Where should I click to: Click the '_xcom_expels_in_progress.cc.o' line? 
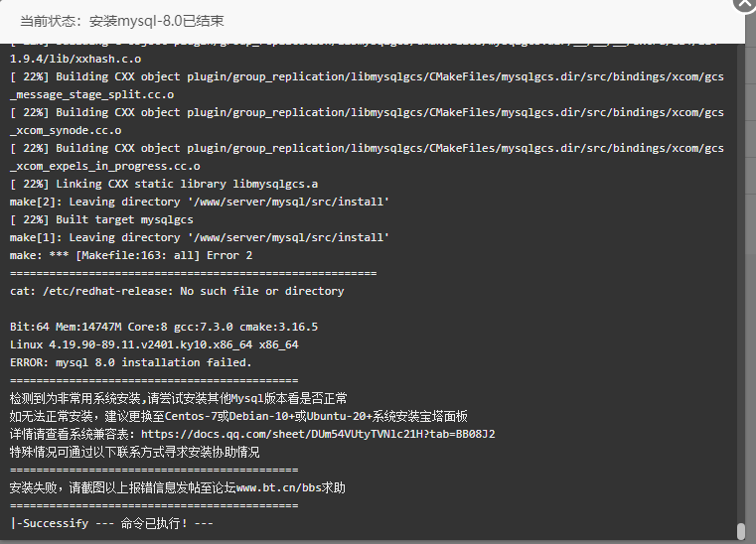(x=105, y=166)
